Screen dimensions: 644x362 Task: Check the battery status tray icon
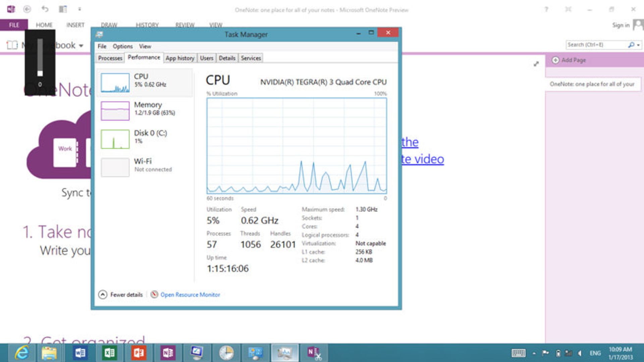(558, 353)
